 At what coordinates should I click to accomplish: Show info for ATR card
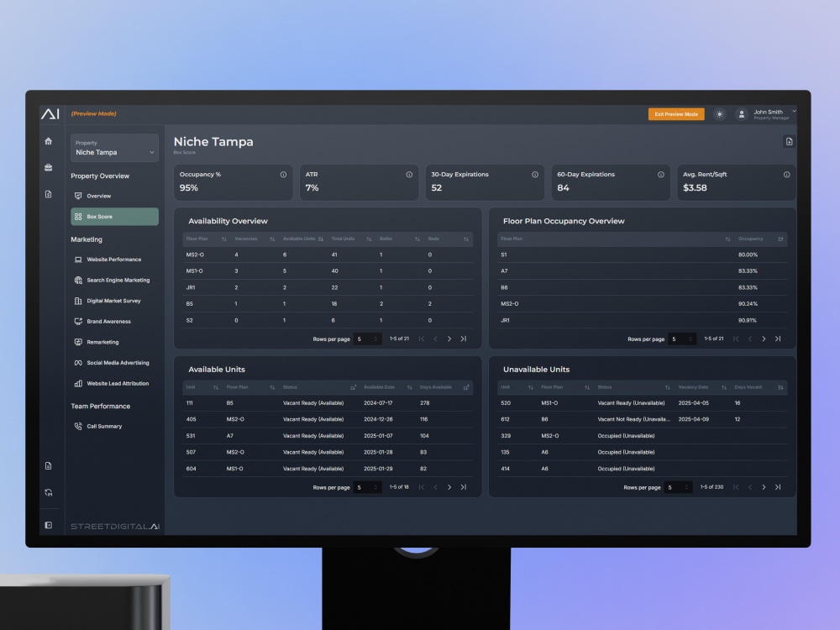(x=409, y=175)
